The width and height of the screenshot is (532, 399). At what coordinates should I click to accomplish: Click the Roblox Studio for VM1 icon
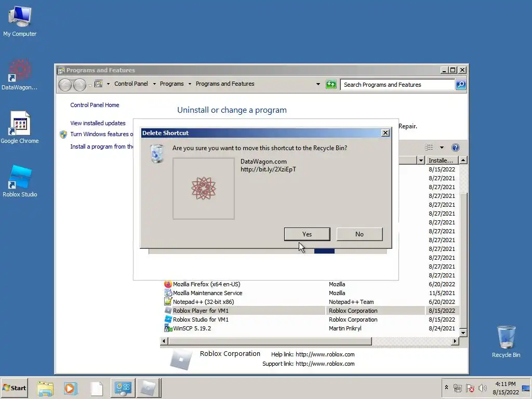(x=168, y=320)
